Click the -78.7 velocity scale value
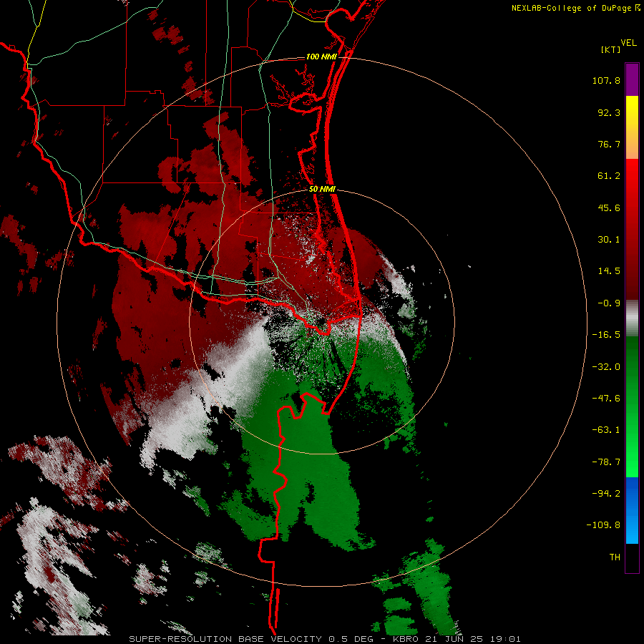Image resolution: width=644 pixels, height=644 pixels. tap(606, 462)
